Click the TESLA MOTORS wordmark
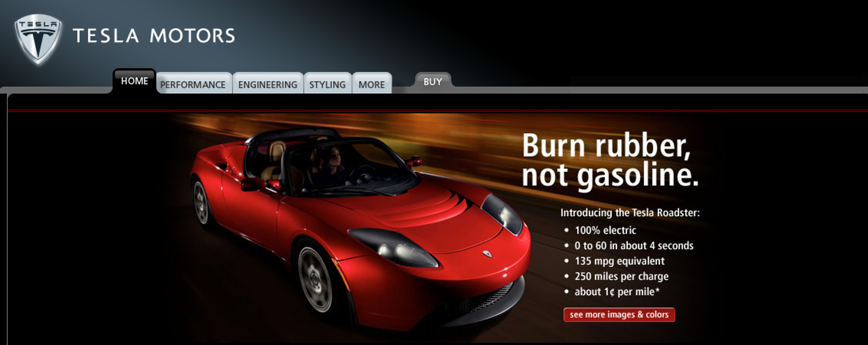868x345 pixels. [x=154, y=36]
